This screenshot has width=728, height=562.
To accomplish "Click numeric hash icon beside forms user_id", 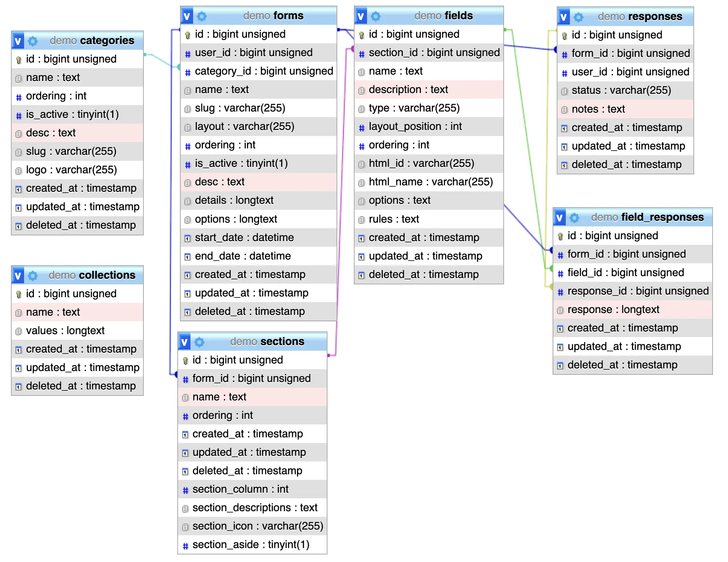I will pos(187,53).
